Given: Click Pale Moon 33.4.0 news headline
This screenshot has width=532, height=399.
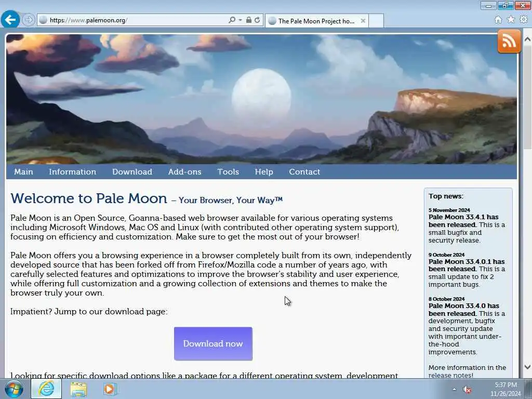Looking at the screenshot, I should [x=464, y=310].
